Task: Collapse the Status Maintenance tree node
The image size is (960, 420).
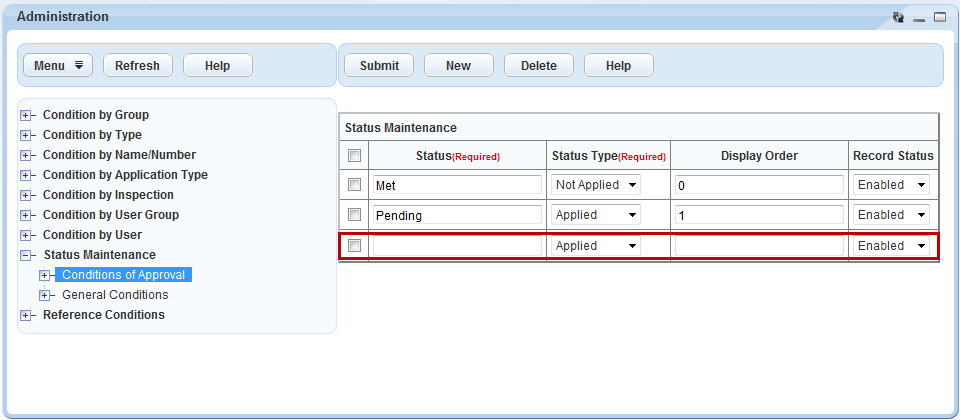Action: (x=26, y=255)
